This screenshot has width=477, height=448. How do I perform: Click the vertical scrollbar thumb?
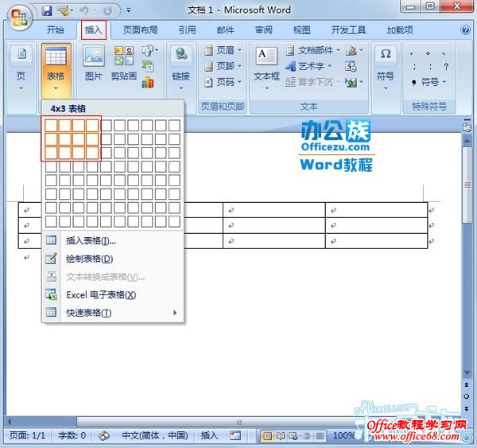[x=467, y=185]
